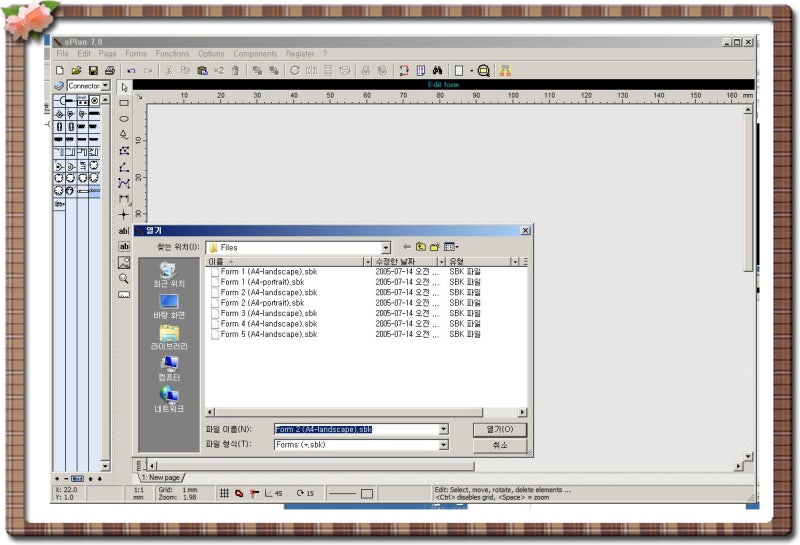Screen dimensions: 800x545
Task: Select Form 5 (A4-landscape).sbk file
Action: [x=264, y=334]
